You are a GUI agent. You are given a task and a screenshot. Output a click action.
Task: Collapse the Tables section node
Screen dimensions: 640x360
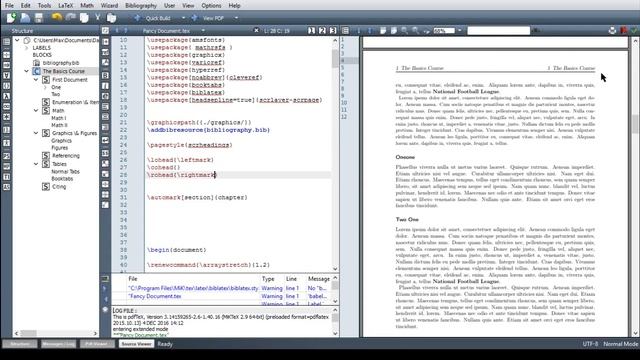[36, 164]
